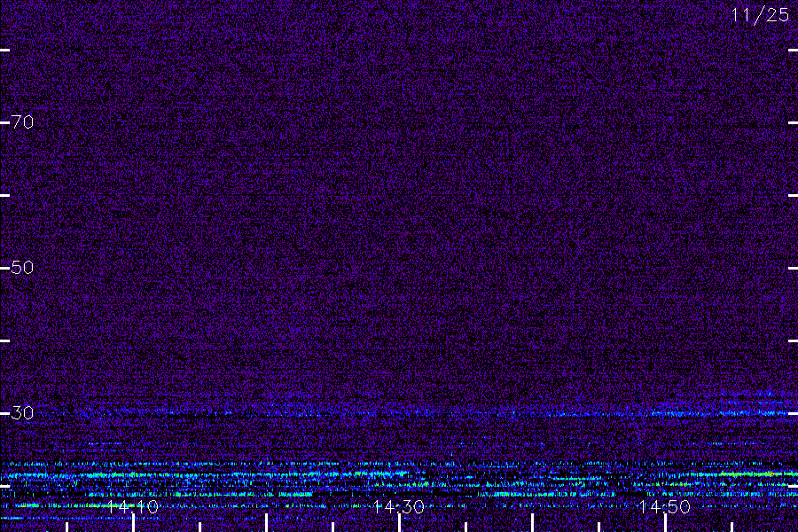
Task: Select the 50 frequency axis label
Action: [22, 267]
